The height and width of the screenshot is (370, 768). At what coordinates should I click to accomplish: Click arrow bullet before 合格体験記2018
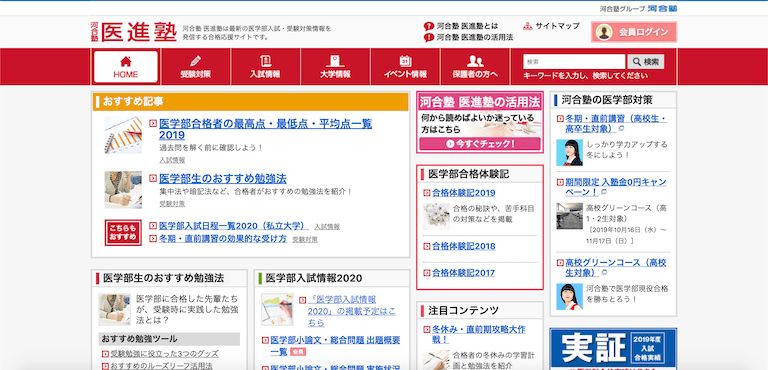[x=426, y=247]
